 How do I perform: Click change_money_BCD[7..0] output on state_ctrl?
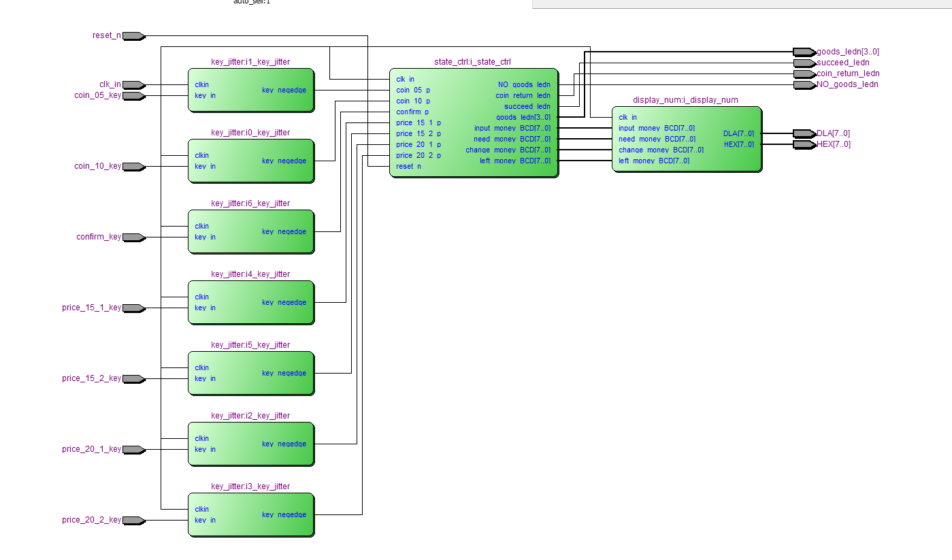click(x=508, y=150)
